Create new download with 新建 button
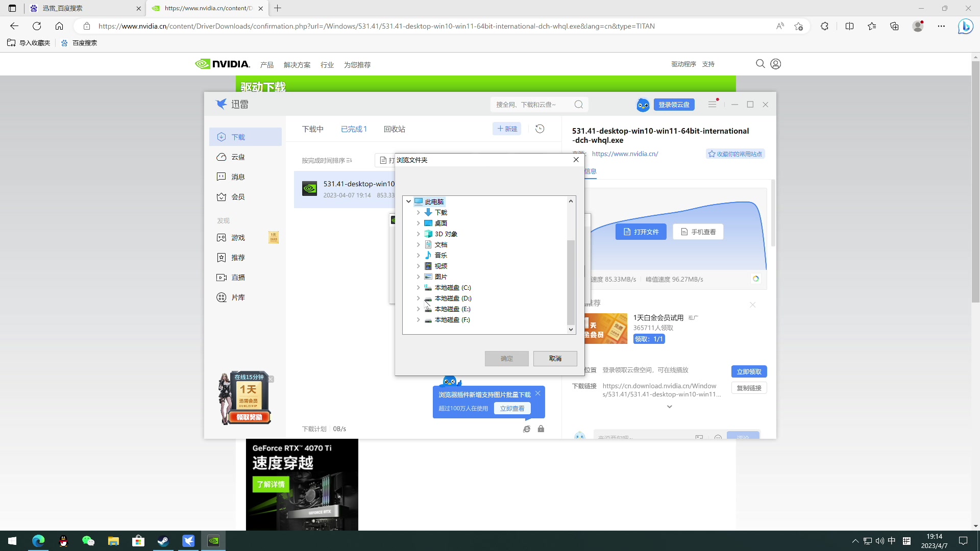The width and height of the screenshot is (980, 551). (x=507, y=129)
